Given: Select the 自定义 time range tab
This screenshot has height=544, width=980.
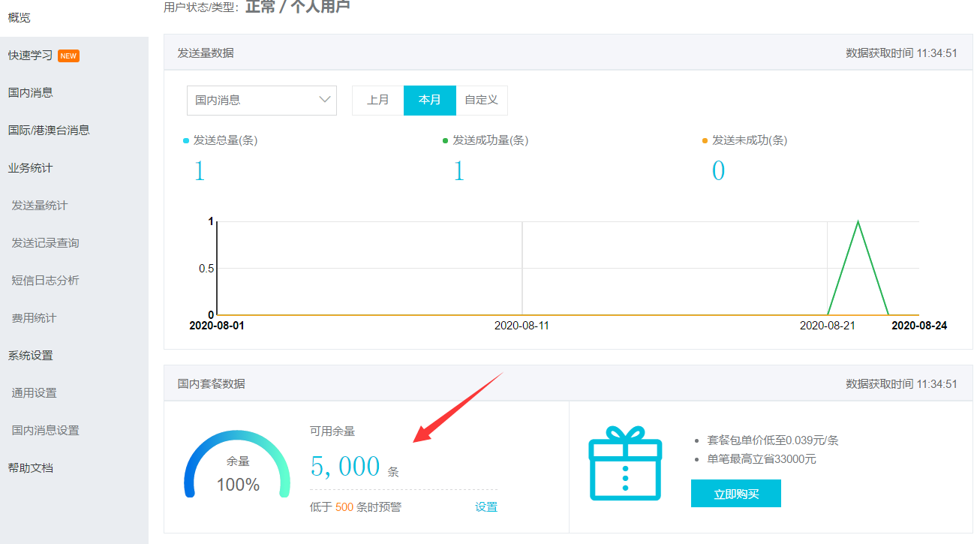Looking at the screenshot, I should pos(482,100).
